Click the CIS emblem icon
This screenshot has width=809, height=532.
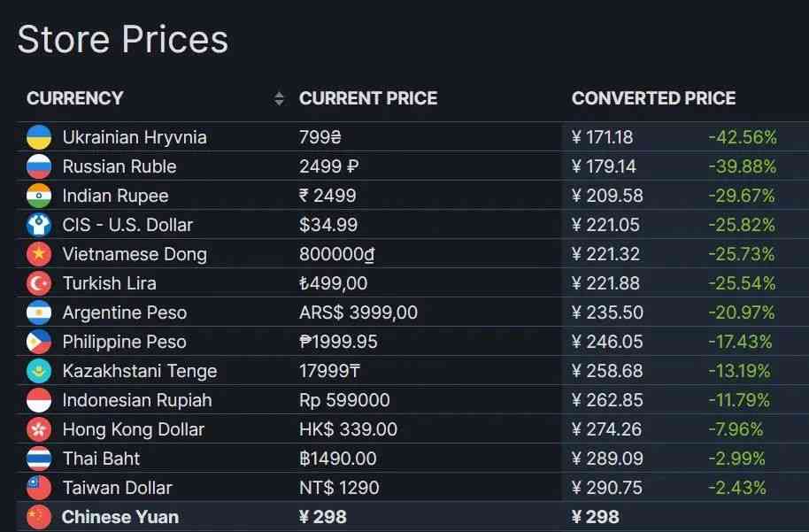coord(39,225)
